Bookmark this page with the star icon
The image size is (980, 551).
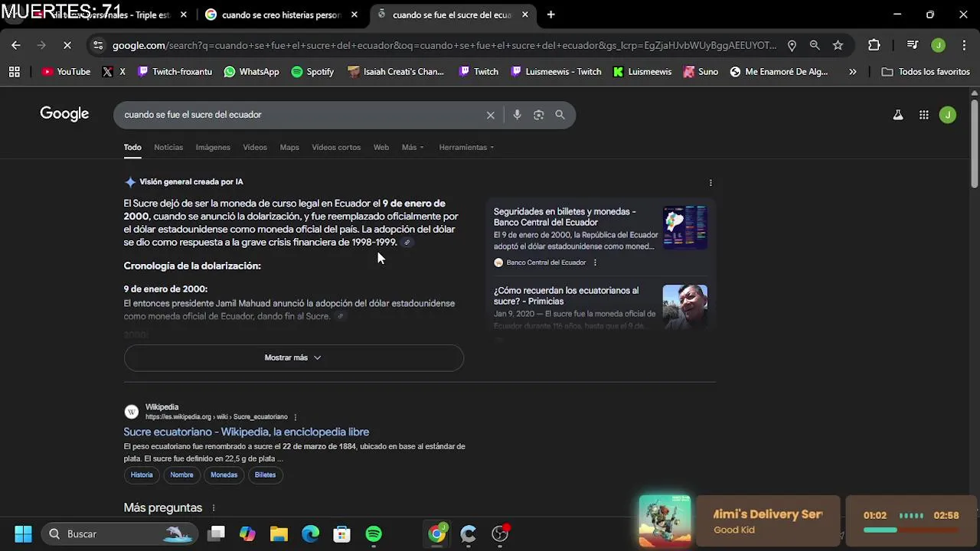coord(838,45)
